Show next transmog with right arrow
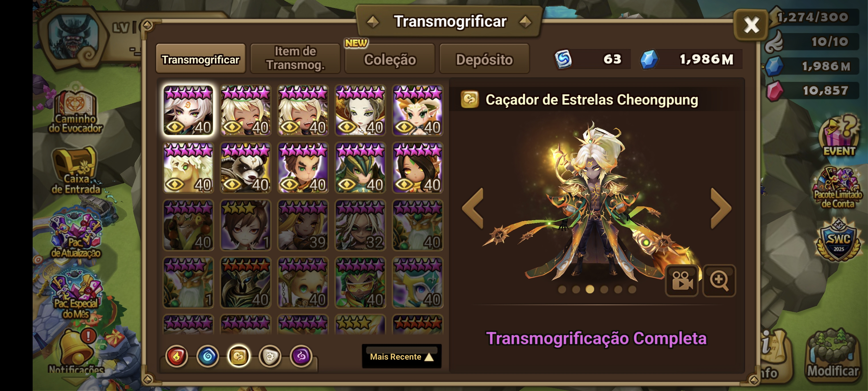Screen dimensions: 868x391 721,208
